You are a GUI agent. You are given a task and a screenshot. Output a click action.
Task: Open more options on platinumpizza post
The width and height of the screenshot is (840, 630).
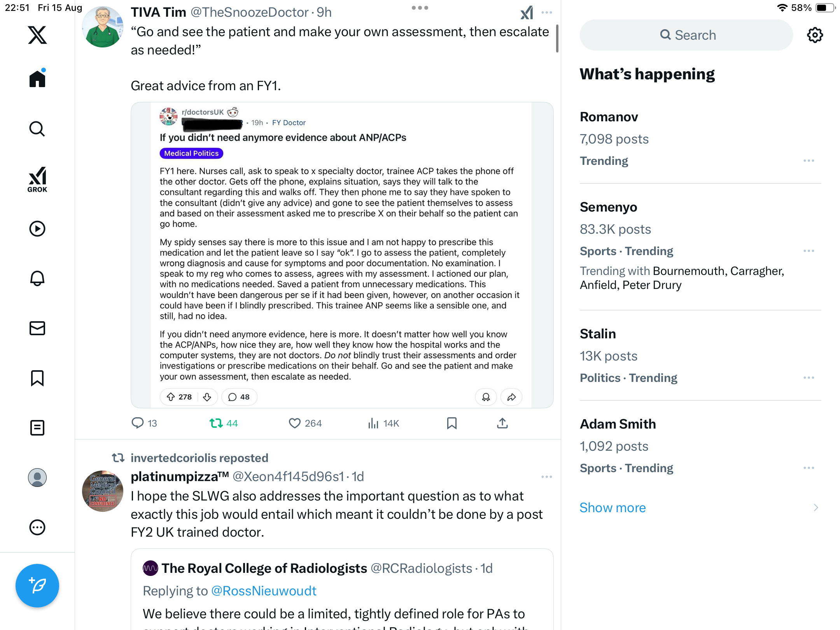(546, 477)
